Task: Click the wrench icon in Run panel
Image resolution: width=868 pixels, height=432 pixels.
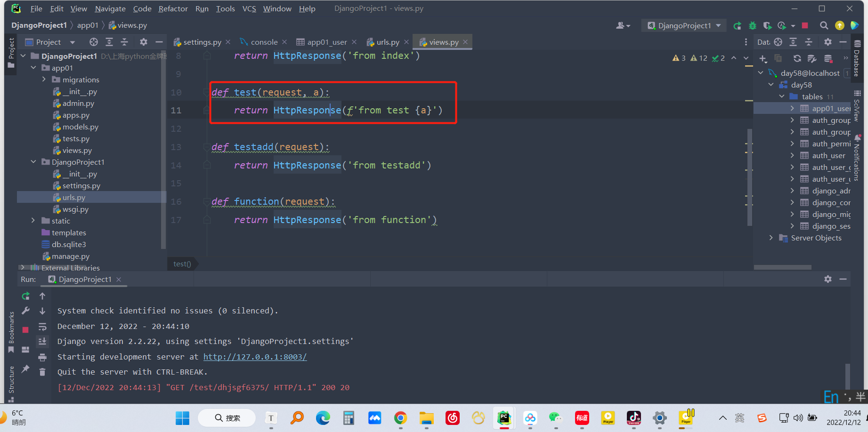Action: point(25,311)
